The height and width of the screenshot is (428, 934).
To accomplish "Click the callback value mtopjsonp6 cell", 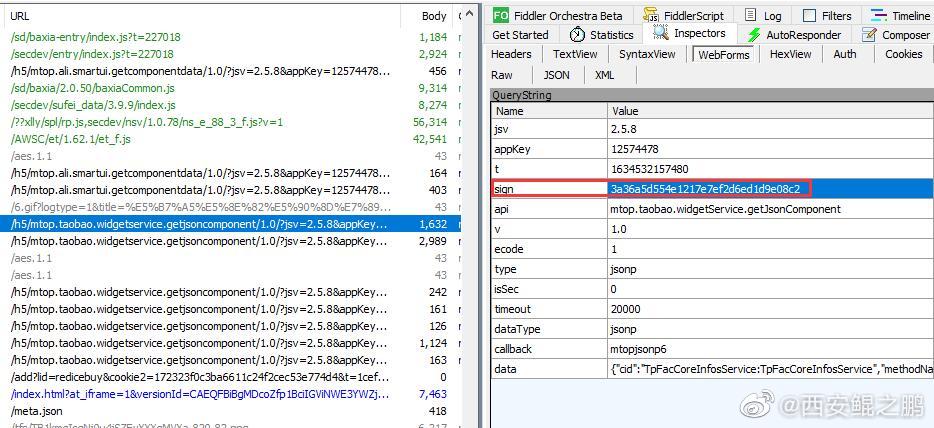I will pyautogui.click(x=770, y=349).
